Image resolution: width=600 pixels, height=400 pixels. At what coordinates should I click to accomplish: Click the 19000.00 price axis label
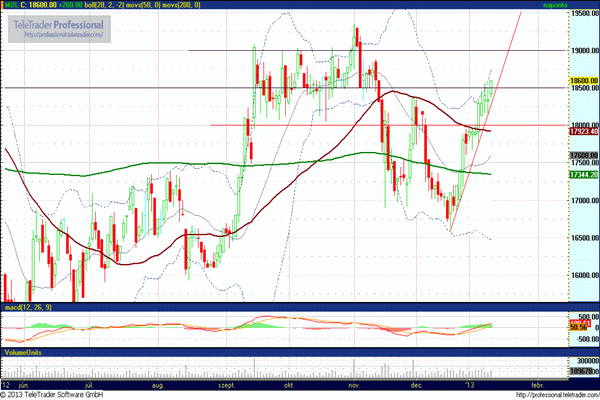[x=585, y=51]
